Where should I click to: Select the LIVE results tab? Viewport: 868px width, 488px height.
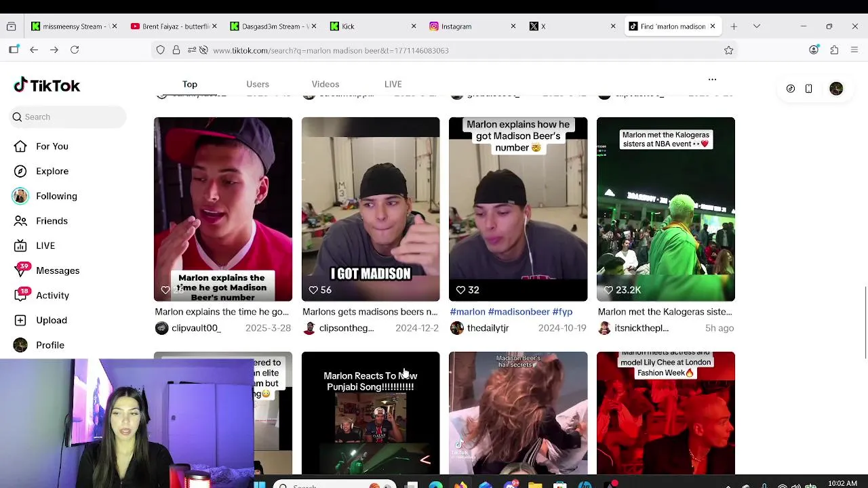pyautogui.click(x=393, y=84)
